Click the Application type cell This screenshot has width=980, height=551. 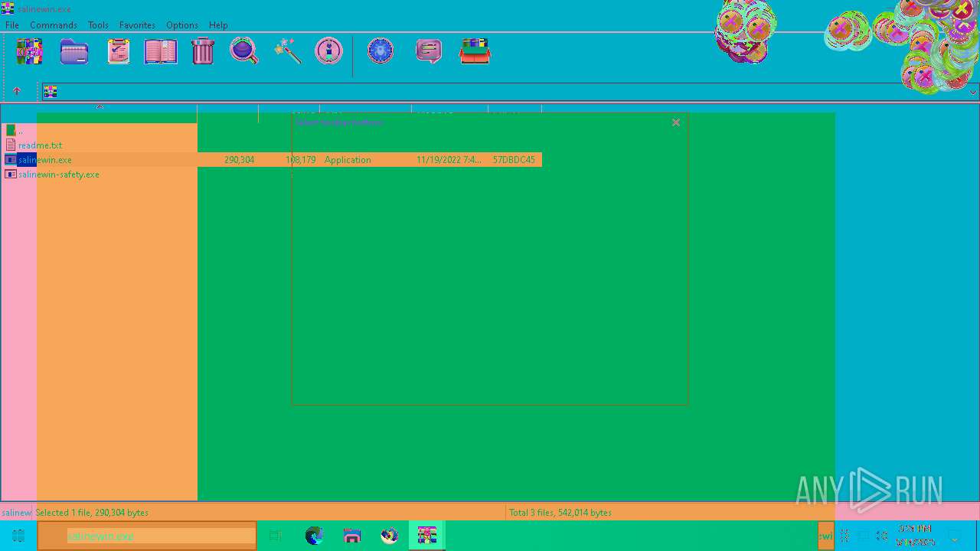(348, 160)
